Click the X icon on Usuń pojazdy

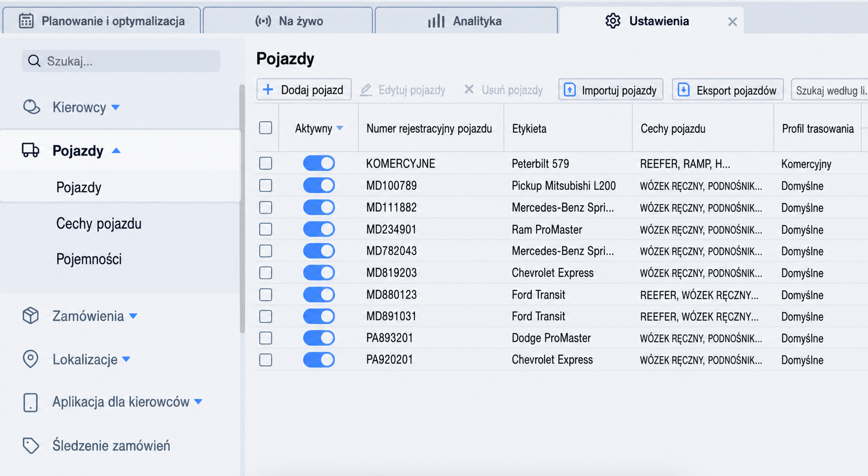click(469, 89)
